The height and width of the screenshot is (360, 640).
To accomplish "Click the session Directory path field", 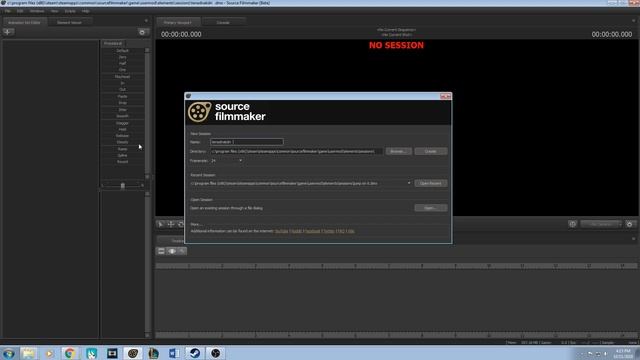I will coord(296,151).
